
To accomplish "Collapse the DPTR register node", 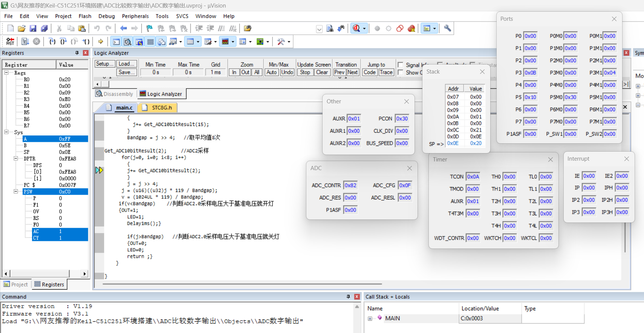I will 16,158.
